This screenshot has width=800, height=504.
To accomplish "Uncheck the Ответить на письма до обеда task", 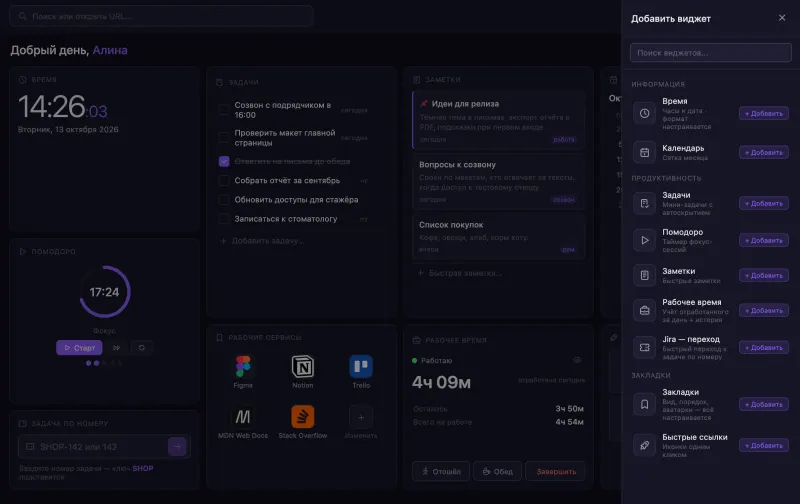I will click(x=224, y=161).
